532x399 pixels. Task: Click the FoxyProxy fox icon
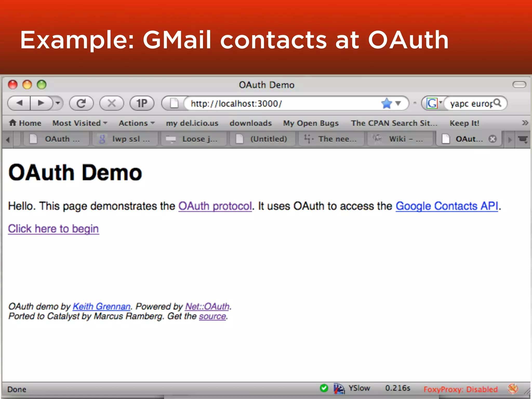coord(513,389)
